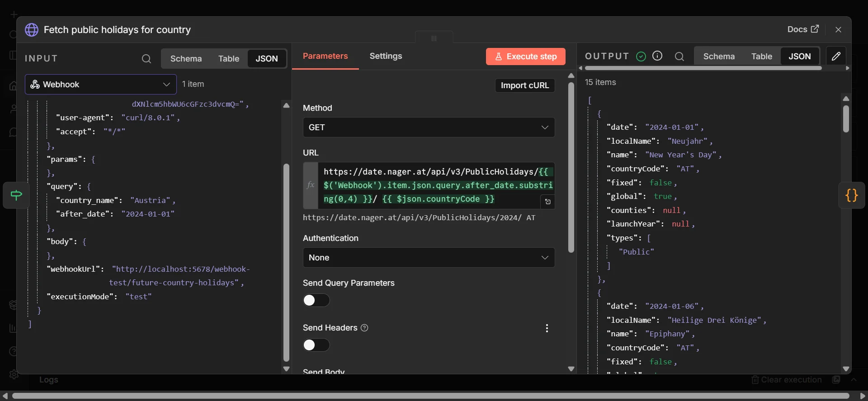Switch input panel to Table view
Screen dimensions: 868x401
229,59
